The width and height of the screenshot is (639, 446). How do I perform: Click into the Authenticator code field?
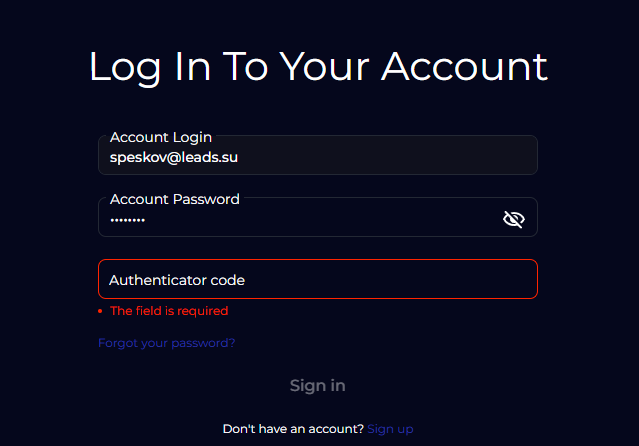pyautogui.click(x=318, y=280)
